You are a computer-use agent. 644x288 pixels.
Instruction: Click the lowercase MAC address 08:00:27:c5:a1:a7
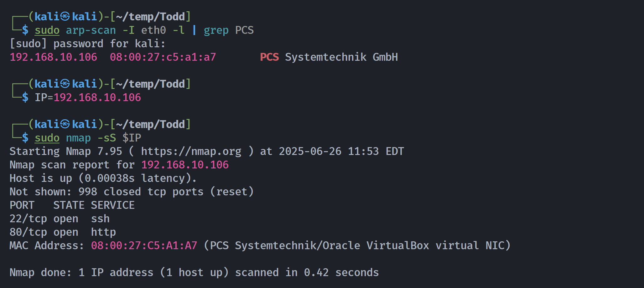163,57
